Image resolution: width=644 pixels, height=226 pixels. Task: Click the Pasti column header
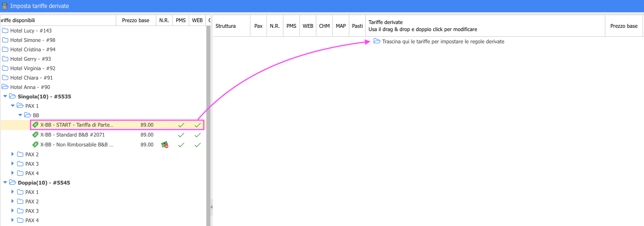[x=357, y=26]
